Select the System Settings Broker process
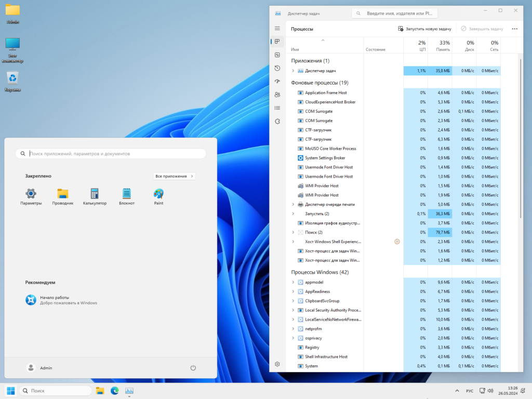Viewport: 532px width, 399px height. click(x=393, y=158)
